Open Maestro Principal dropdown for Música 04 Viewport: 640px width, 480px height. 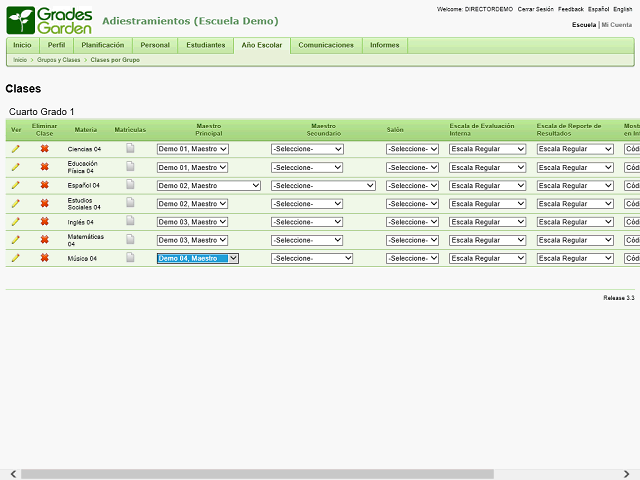point(197,258)
